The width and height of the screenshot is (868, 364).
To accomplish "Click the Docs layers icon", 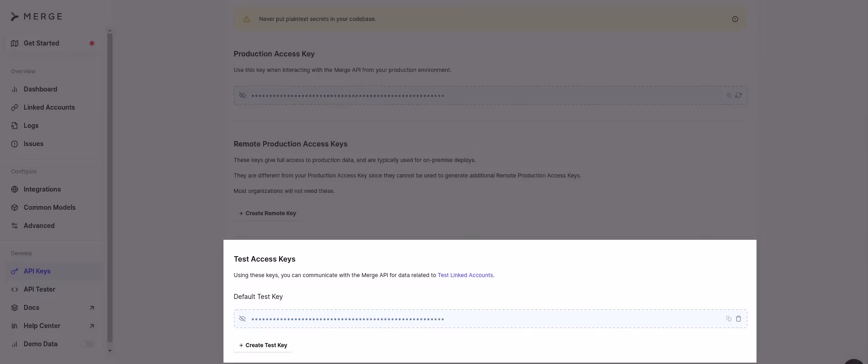I will coord(15,308).
